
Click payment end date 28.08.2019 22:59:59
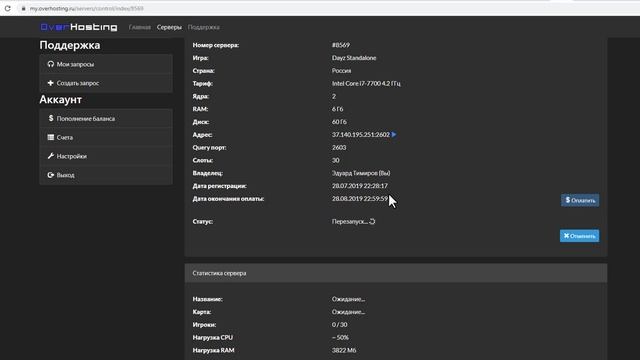coord(360,199)
